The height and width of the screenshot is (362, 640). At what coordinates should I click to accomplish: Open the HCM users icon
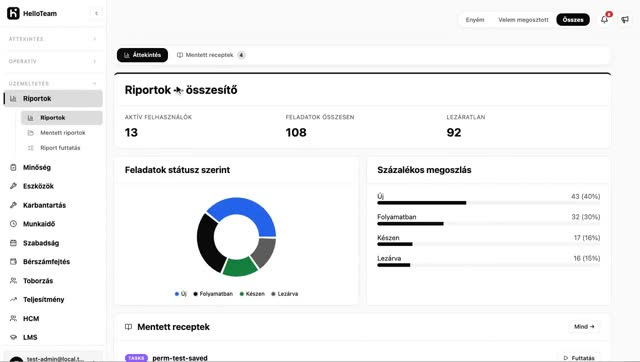[x=13, y=318]
